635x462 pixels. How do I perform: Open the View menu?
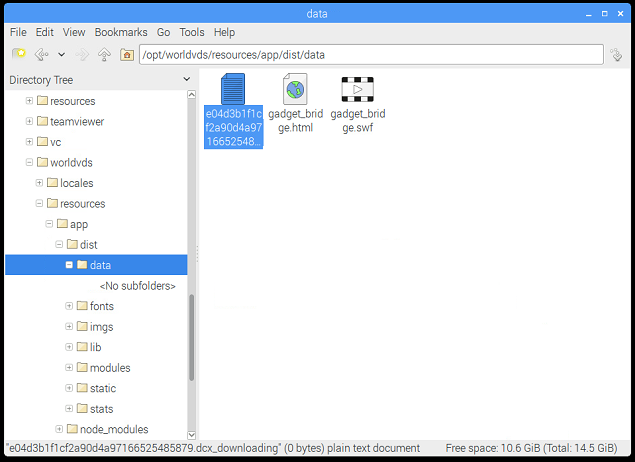click(x=74, y=32)
